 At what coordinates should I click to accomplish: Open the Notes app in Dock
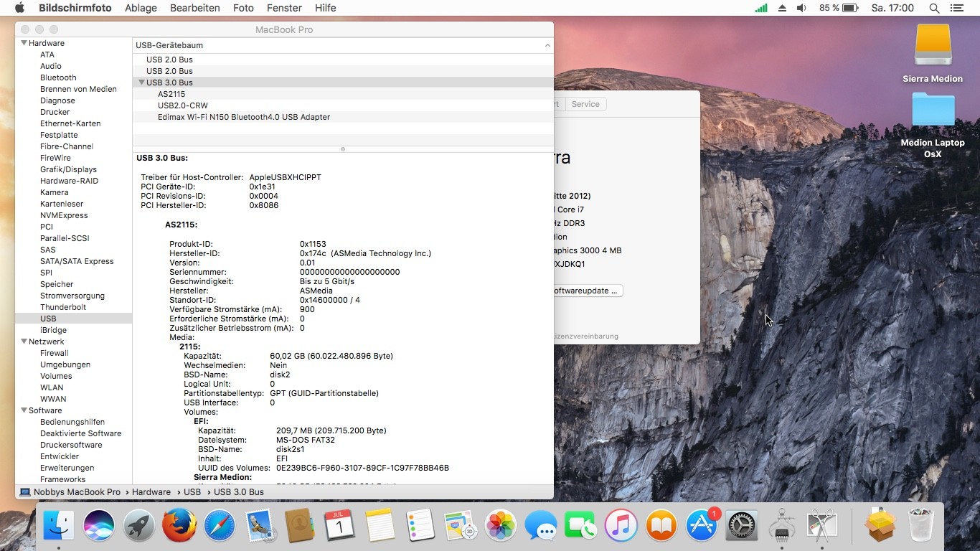tap(380, 526)
